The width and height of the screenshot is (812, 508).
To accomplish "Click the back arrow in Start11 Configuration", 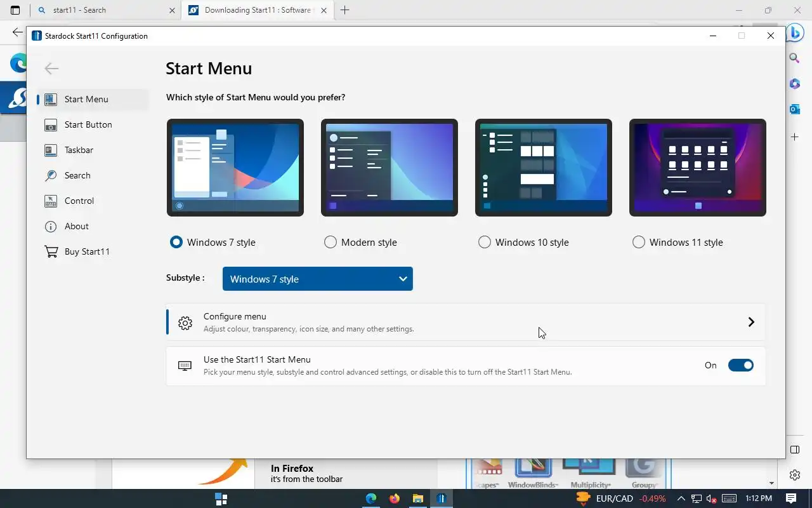I will tap(51, 69).
